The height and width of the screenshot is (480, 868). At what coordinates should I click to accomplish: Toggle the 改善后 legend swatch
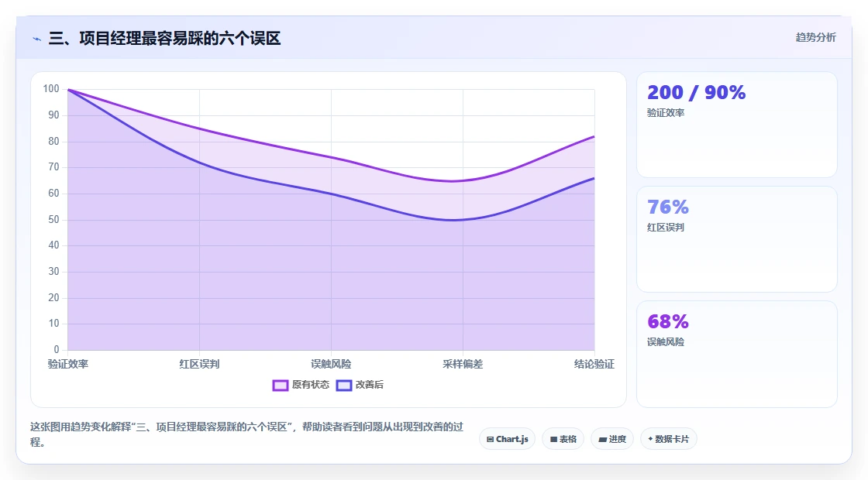[344, 385]
